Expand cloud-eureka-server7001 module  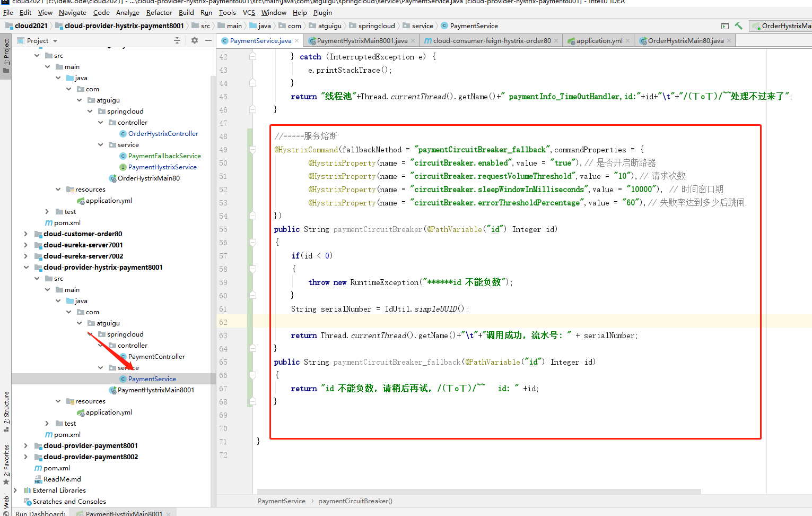click(x=25, y=245)
